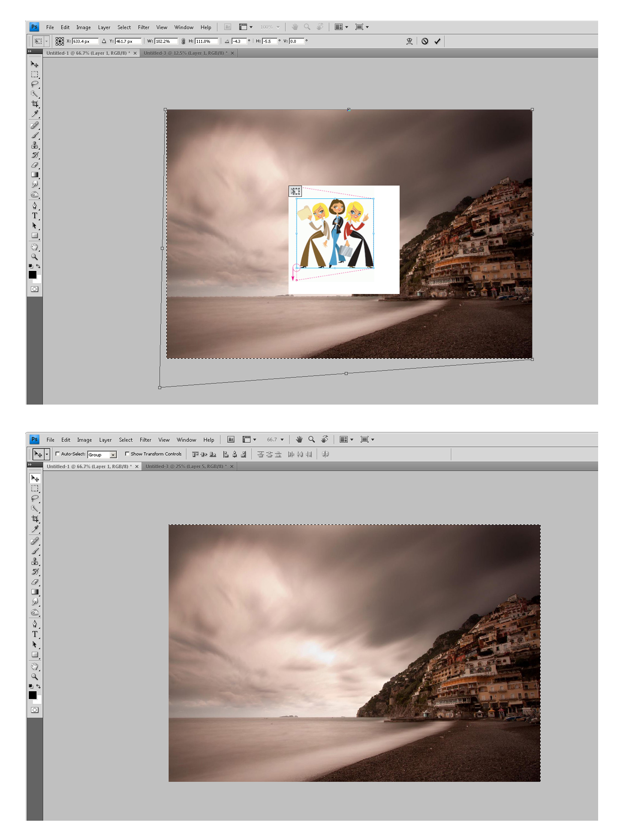The width and height of the screenshot is (626, 840).
Task: Expand the 66.7 zoom level dropdown
Action: 282,439
